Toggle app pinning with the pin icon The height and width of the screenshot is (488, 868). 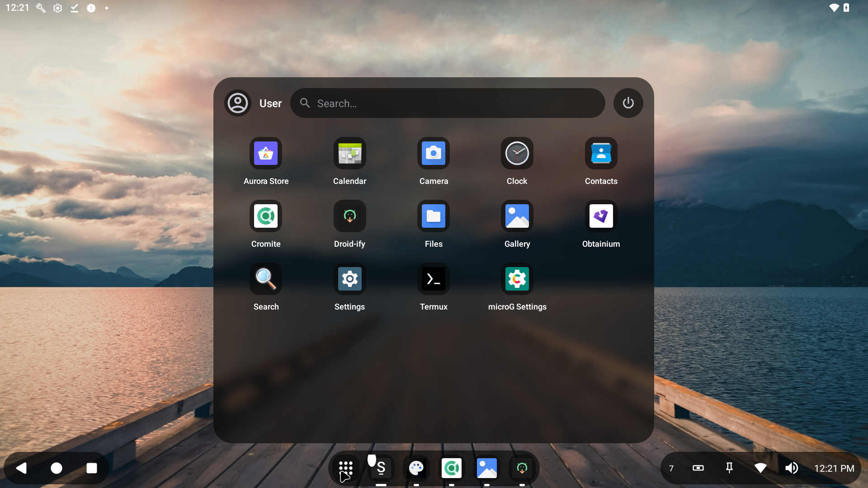(x=730, y=468)
